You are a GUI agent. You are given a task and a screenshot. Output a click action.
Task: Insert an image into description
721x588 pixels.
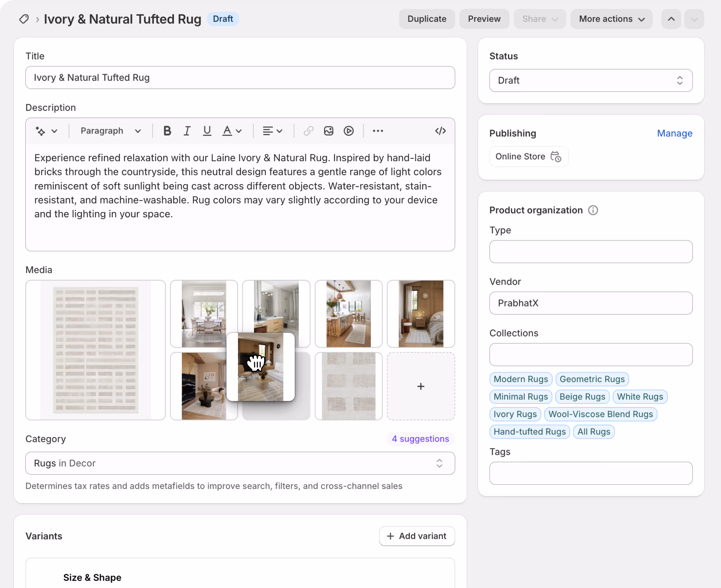click(328, 131)
